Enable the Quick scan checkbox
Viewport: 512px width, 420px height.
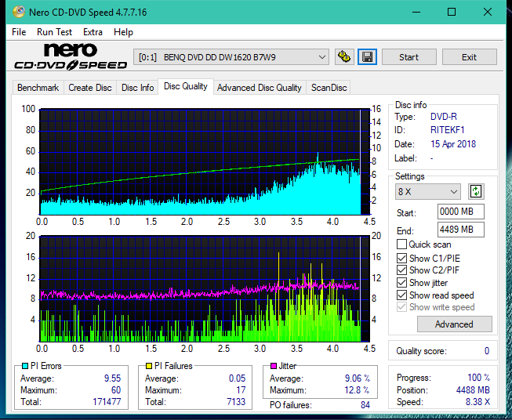pyautogui.click(x=401, y=244)
